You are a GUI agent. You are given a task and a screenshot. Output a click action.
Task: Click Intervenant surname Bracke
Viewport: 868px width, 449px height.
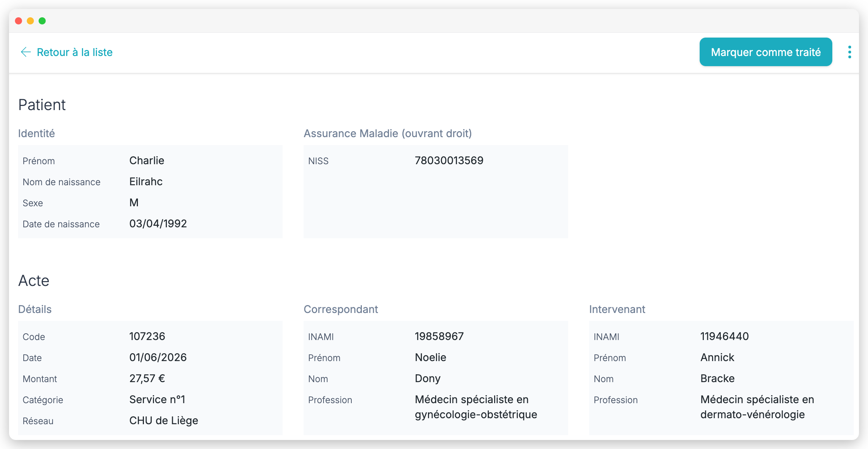[x=717, y=378]
